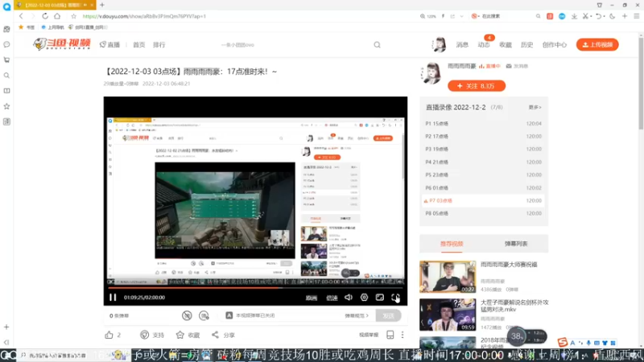This screenshot has height=362, width=644.
Task: Open the 倍速 playback speed menu
Action: 332,298
